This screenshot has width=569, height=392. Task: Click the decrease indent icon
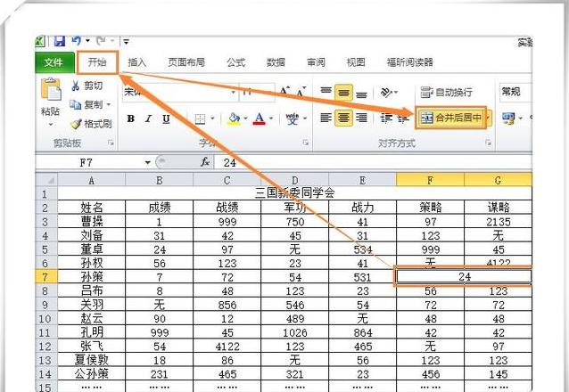(386, 118)
